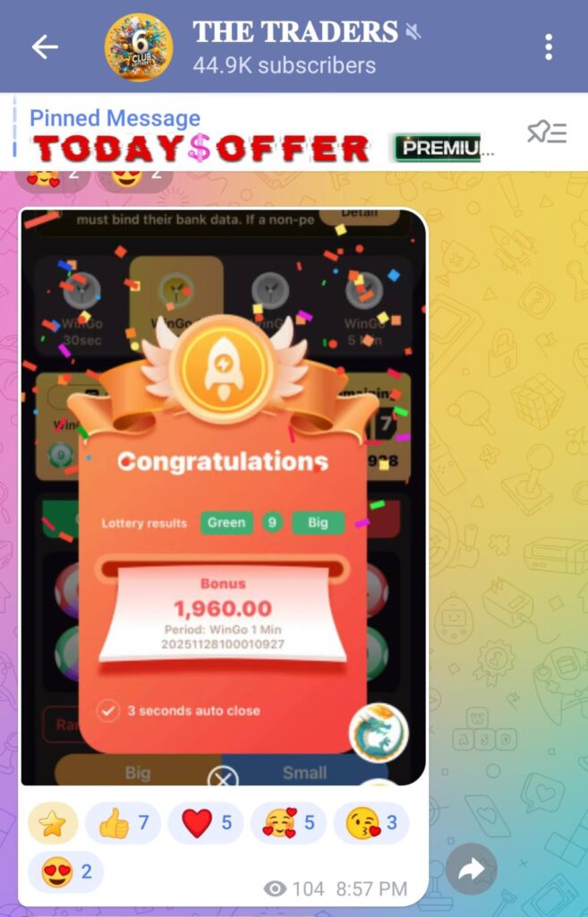
Task: Add the star reaction
Action: click(x=53, y=823)
